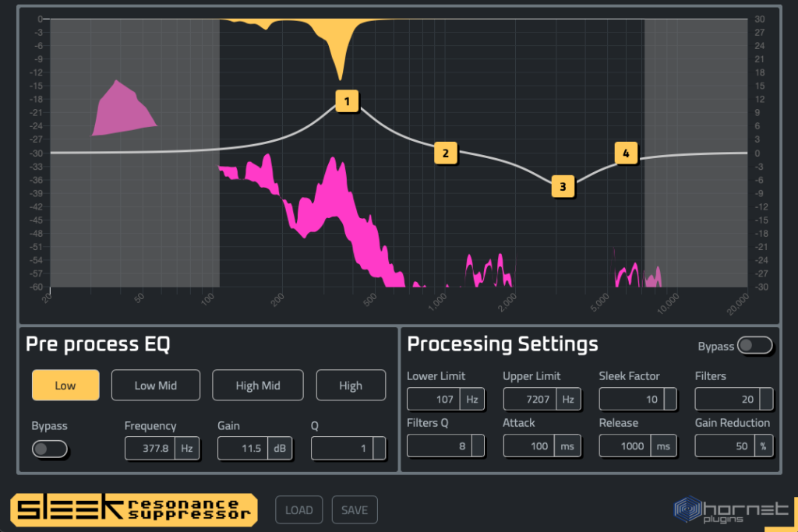This screenshot has width=798, height=532.
Task: Click the Release 1000 ms field
Action: [624, 446]
